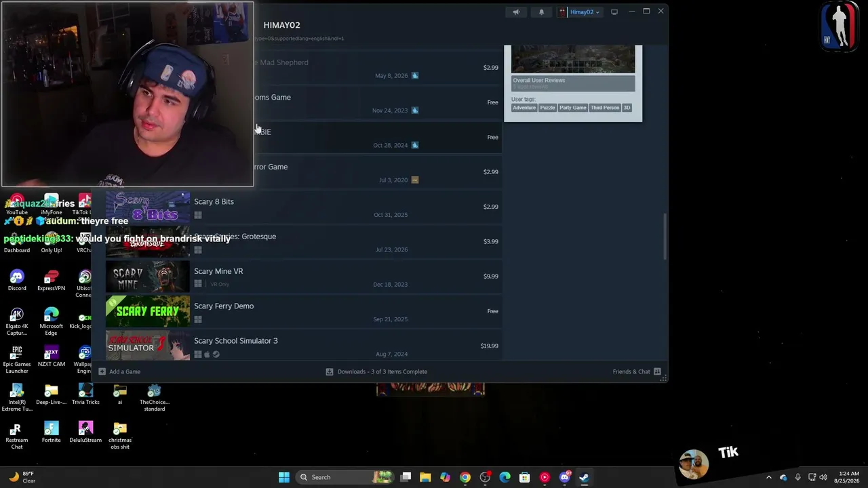
Task: Open Microsoft Store from the taskbar
Action: pyautogui.click(x=524, y=477)
